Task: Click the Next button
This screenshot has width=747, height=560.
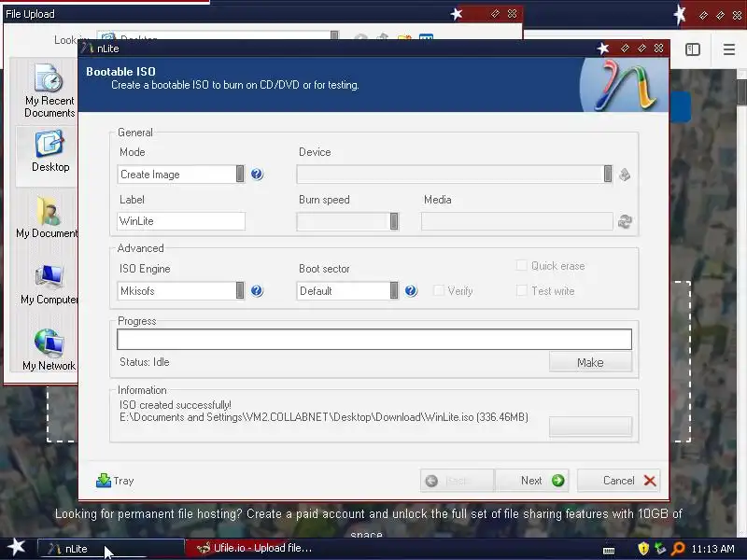Action: tap(531, 481)
